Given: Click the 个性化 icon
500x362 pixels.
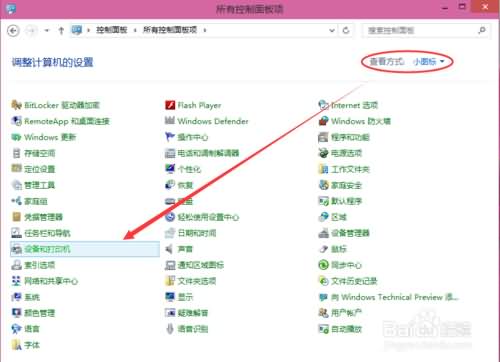Looking at the screenshot, I should [x=170, y=169].
